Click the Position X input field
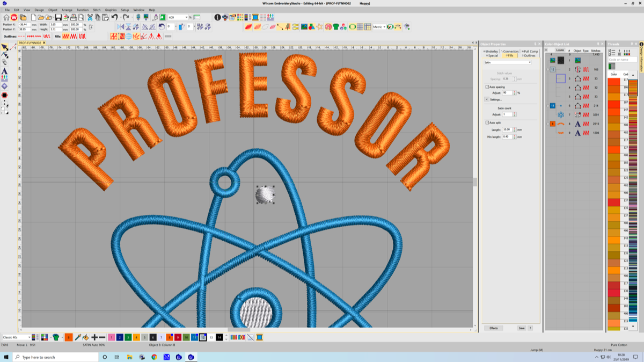The image size is (644, 362). (25, 24)
